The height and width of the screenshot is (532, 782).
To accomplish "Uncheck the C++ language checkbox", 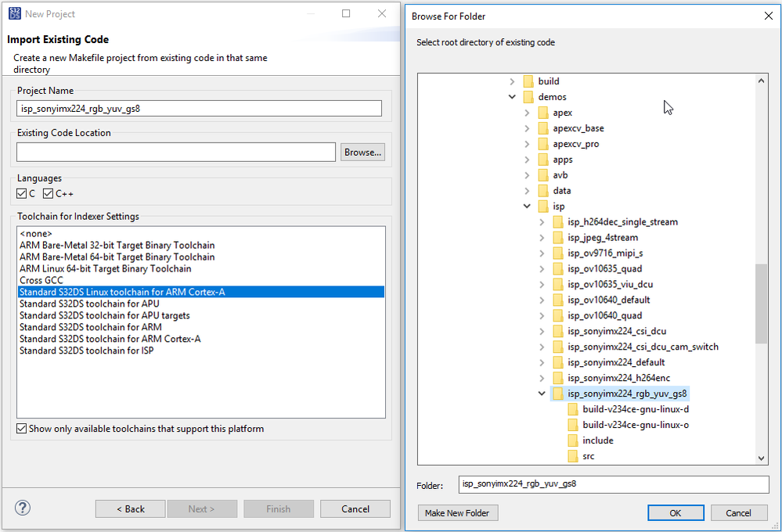I will click(x=48, y=193).
